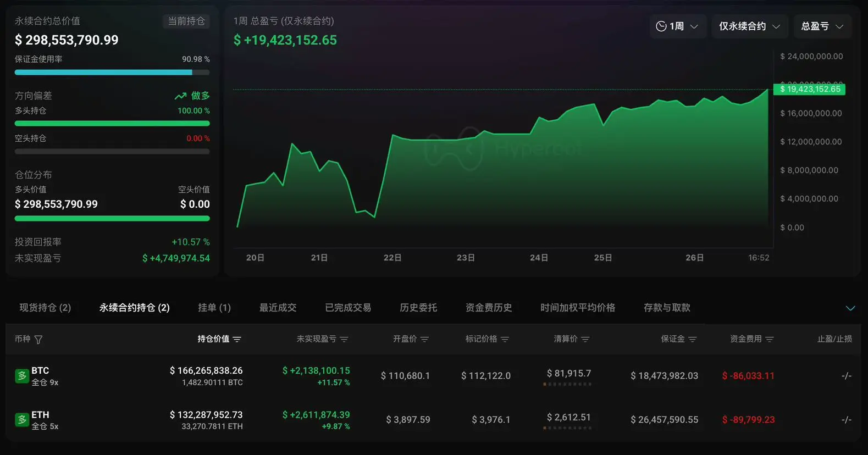The image size is (868, 455).
Task: Open the 总盈亏 metric dropdown
Action: point(822,26)
